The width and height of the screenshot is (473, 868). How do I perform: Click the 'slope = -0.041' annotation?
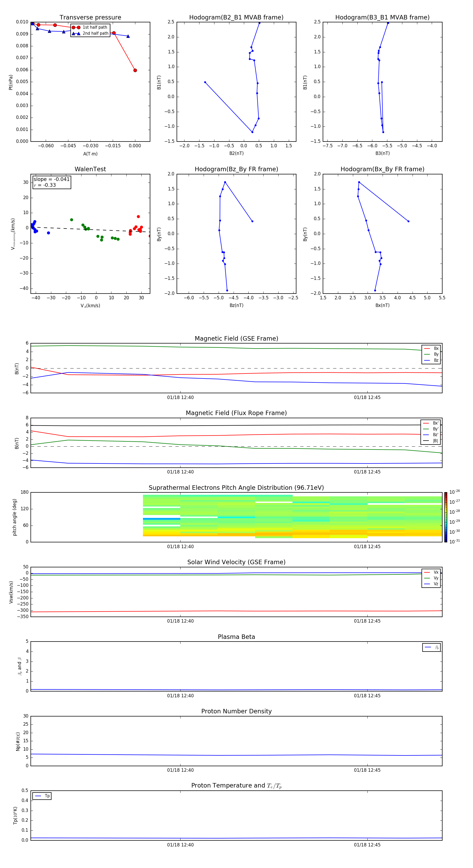click(52, 179)
